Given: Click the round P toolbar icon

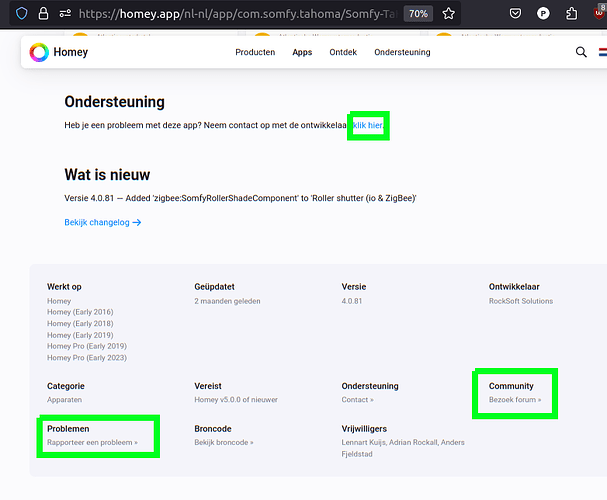Looking at the screenshot, I should tap(543, 14).
